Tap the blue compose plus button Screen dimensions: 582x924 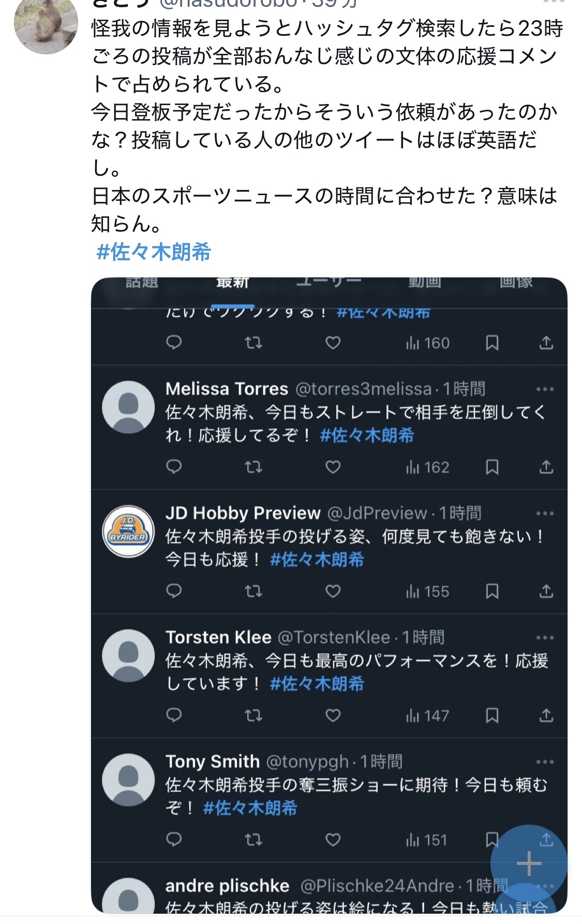click(529, 863)
